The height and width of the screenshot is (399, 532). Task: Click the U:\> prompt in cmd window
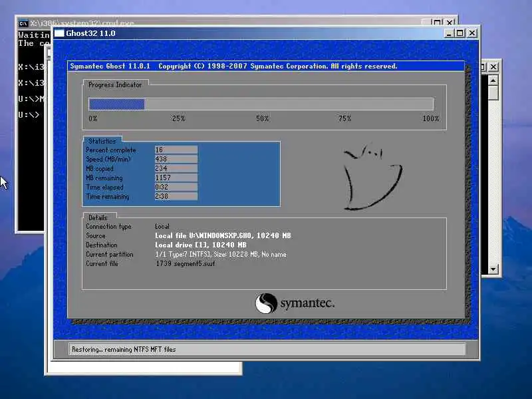(29, 114)
